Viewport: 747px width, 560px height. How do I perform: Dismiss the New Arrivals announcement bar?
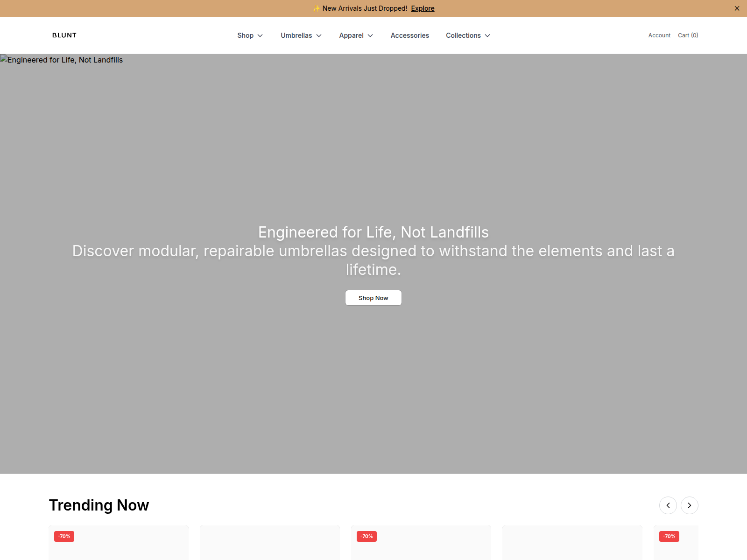tap(737, 8)
